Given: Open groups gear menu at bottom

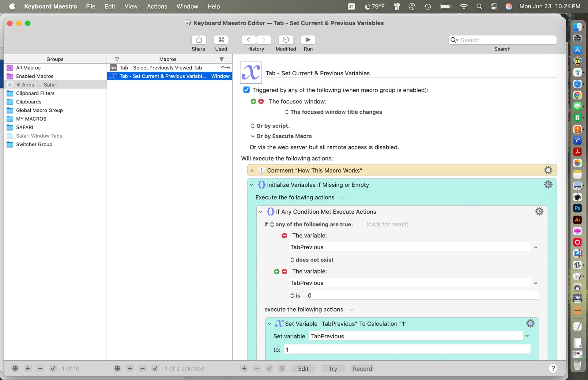Looking at the screenshot, I should [15, 368].
